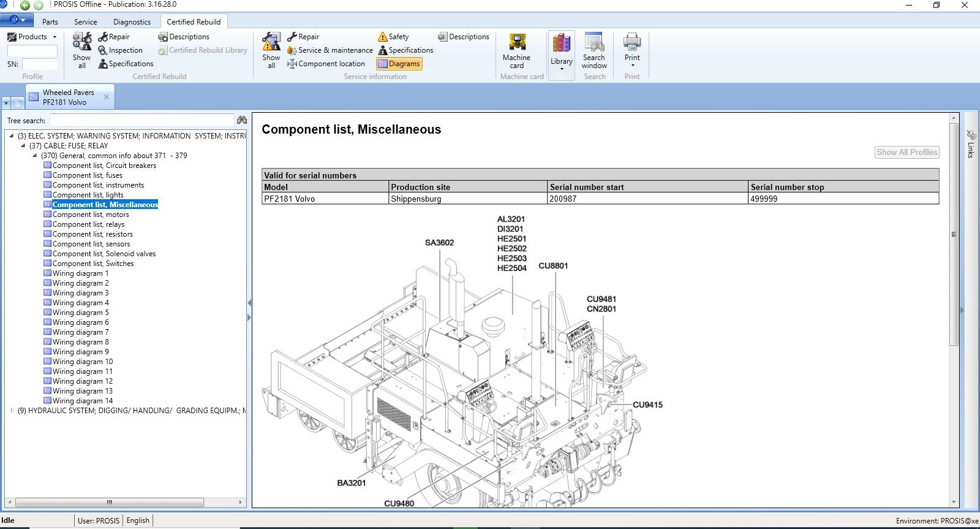980x529 pixels.
Task: Open Component list, Solenoid valves
Action: pos(104,254)
